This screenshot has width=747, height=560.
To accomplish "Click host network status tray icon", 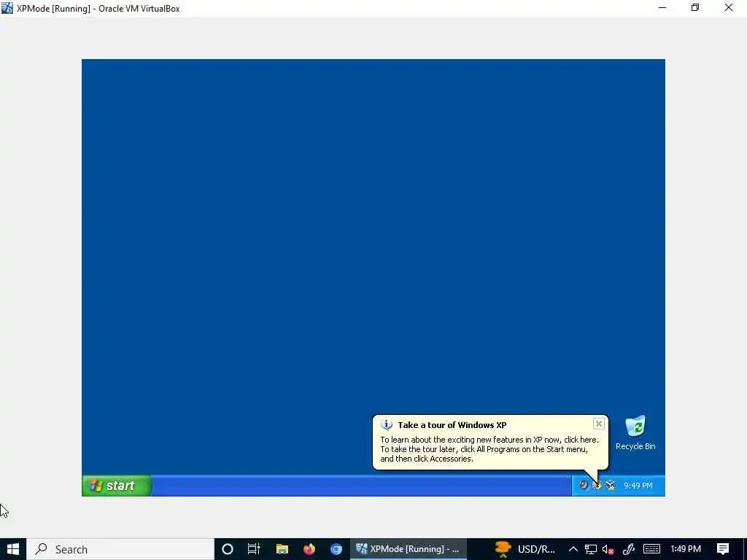I will [591, 549].
